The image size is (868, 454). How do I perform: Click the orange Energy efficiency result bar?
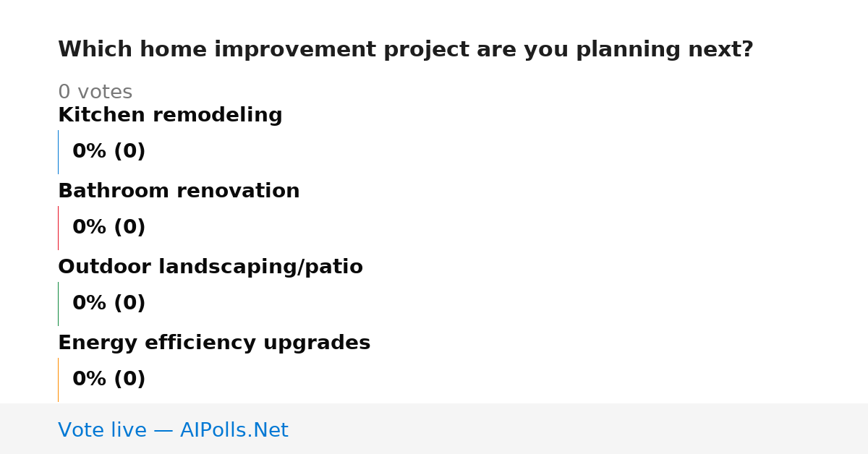pyautogui.click(x=58, y=380)
